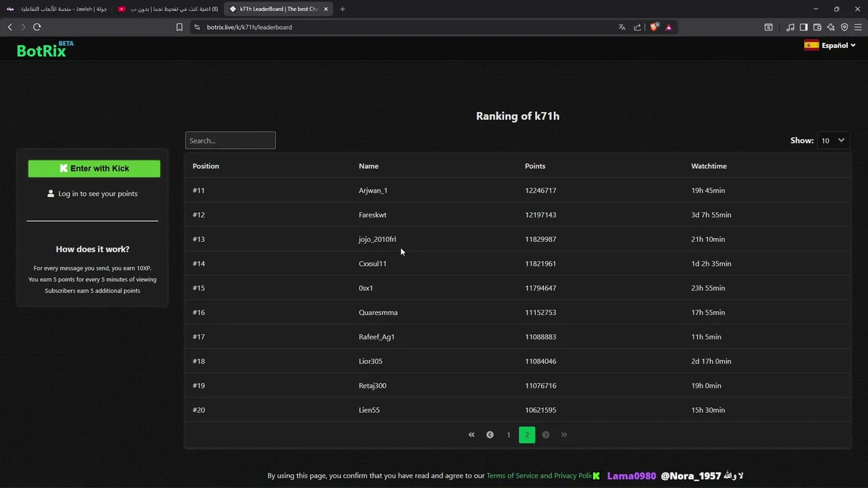
Task: Select the k71h LeaderBoard tab
Action: click(278, 9)
